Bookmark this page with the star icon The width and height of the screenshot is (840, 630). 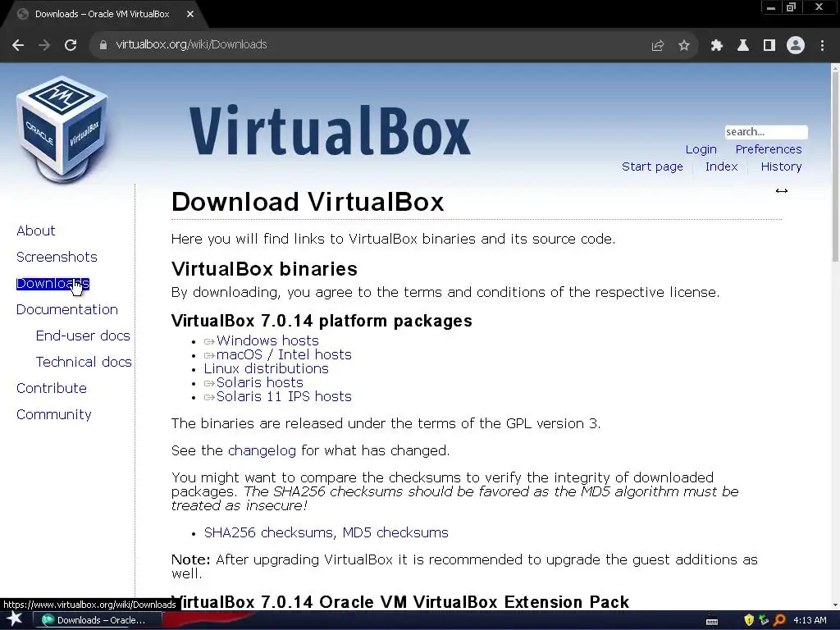pos(684,45)
